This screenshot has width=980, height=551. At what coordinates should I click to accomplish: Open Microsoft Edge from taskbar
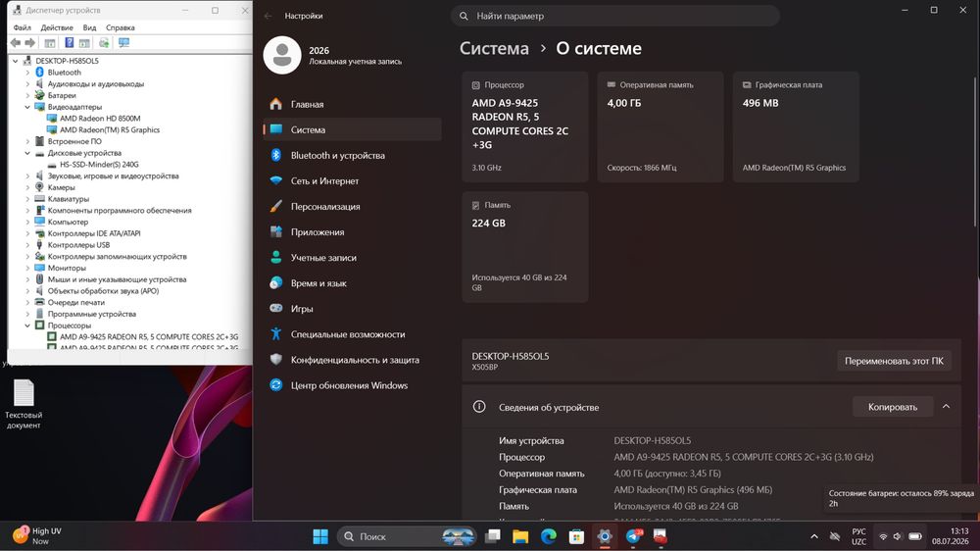(549, 536)
